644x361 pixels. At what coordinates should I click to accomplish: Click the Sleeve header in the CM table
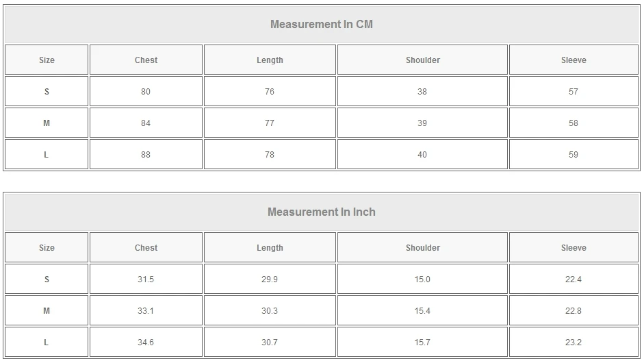coord(574,60)
